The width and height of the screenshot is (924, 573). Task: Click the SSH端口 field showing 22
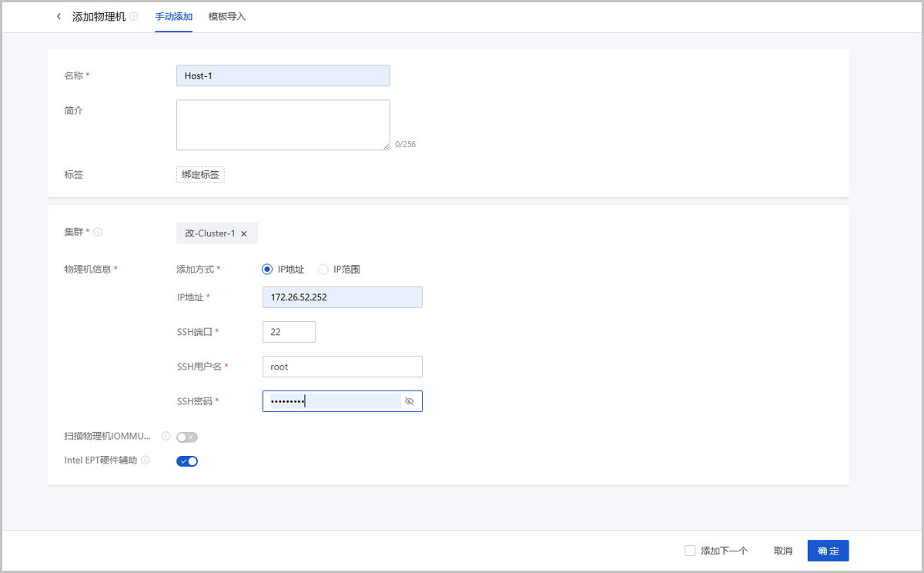[x=290, y=332]
